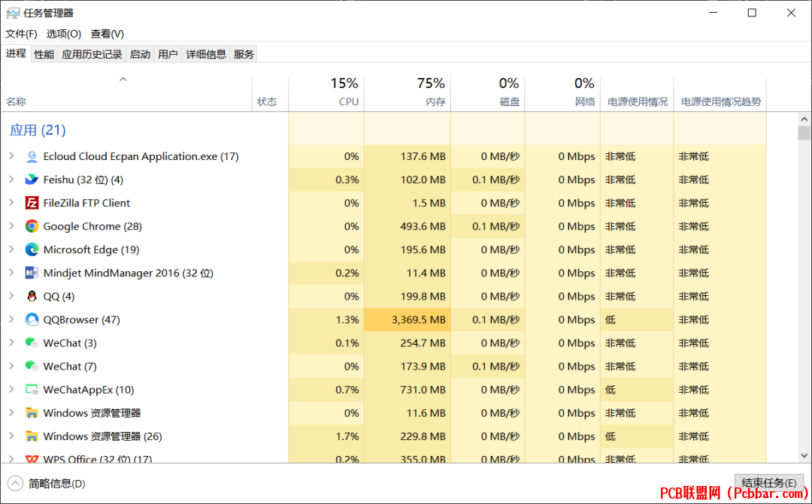Click the vertical scrollbar thumb
Image resolution: width=812 pixels, height=504 pixels.
pos(804,133)
